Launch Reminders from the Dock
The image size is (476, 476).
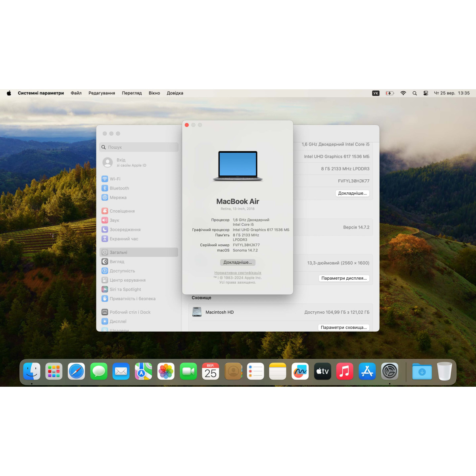[x=255, y=372]
